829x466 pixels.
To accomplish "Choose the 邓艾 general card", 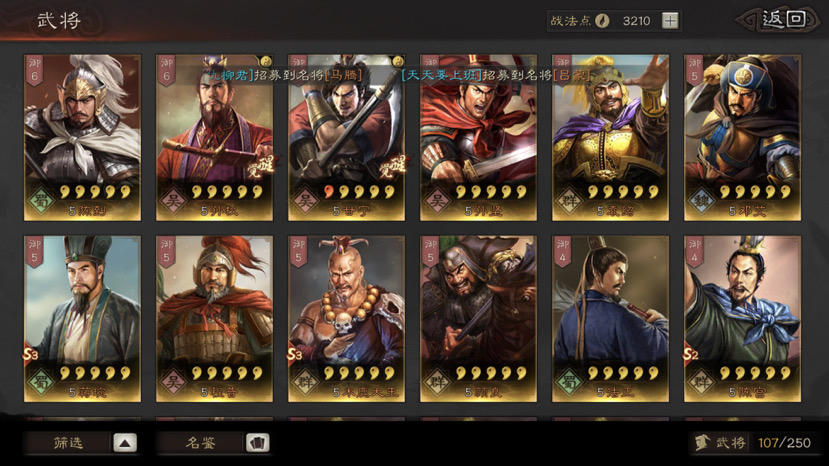I will coord(742,138).
